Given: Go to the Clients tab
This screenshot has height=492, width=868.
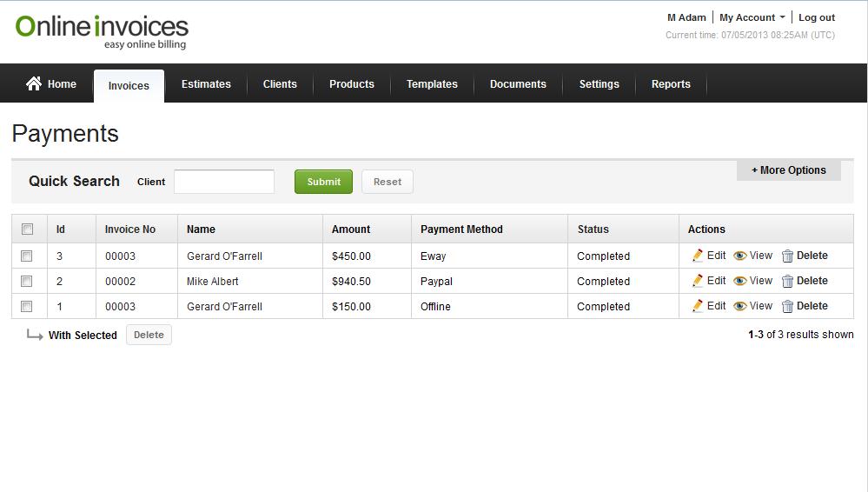Looking at the screenshot, I should coord(280,84).
